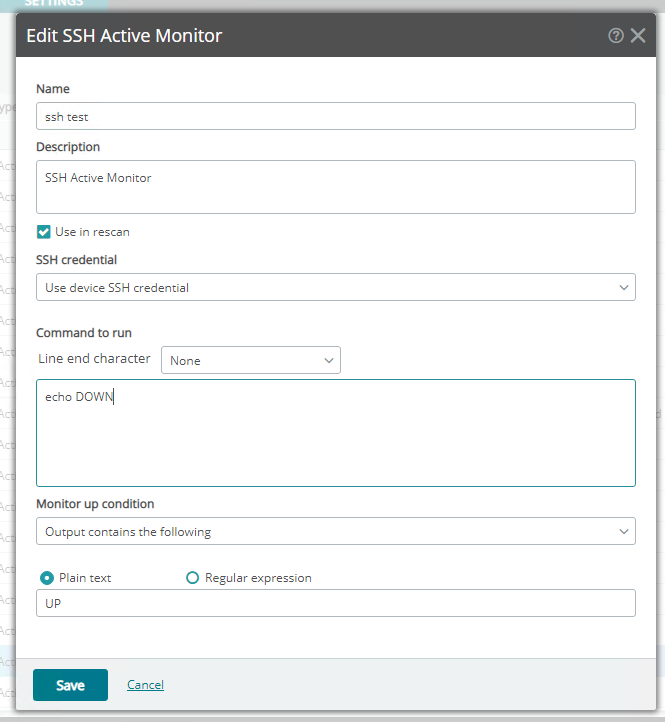This screenshot has height=722, width=665.
Task: Open the help question mark icon
Action: 616,35
